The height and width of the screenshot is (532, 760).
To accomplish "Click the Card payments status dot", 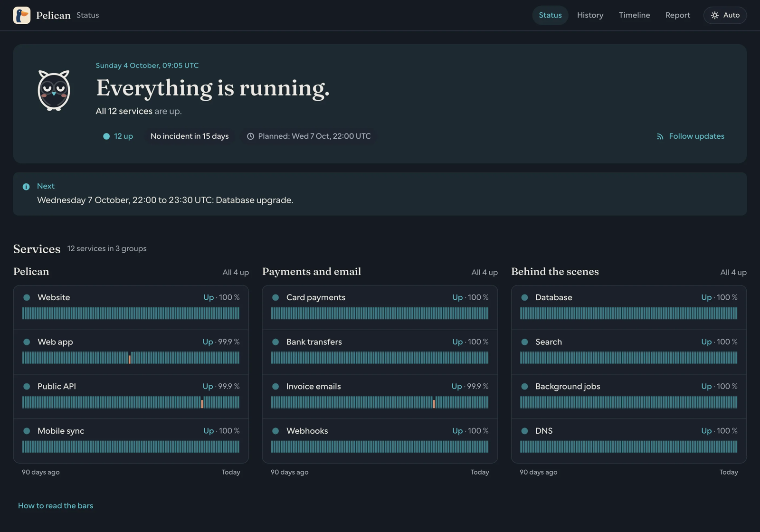I will [275, 297].
